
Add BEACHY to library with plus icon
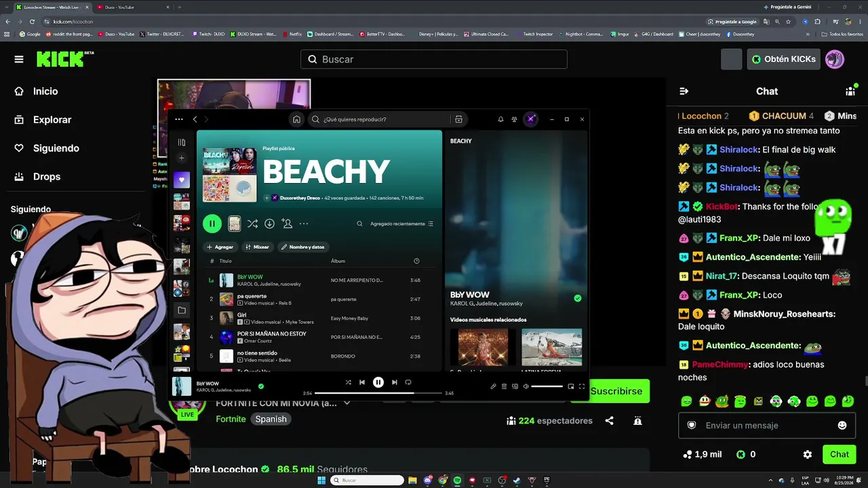coord(267,198)
